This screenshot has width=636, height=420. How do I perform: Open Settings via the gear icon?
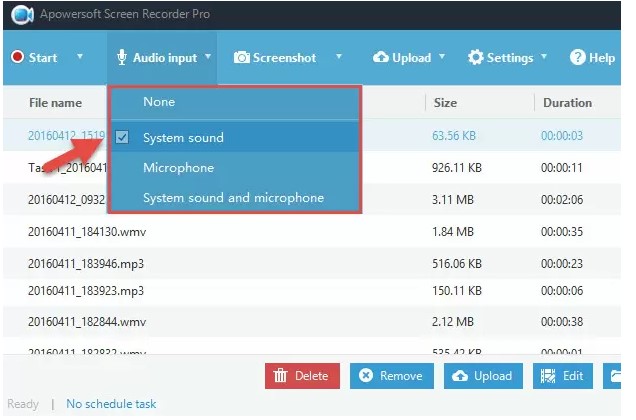coord(475,58)
